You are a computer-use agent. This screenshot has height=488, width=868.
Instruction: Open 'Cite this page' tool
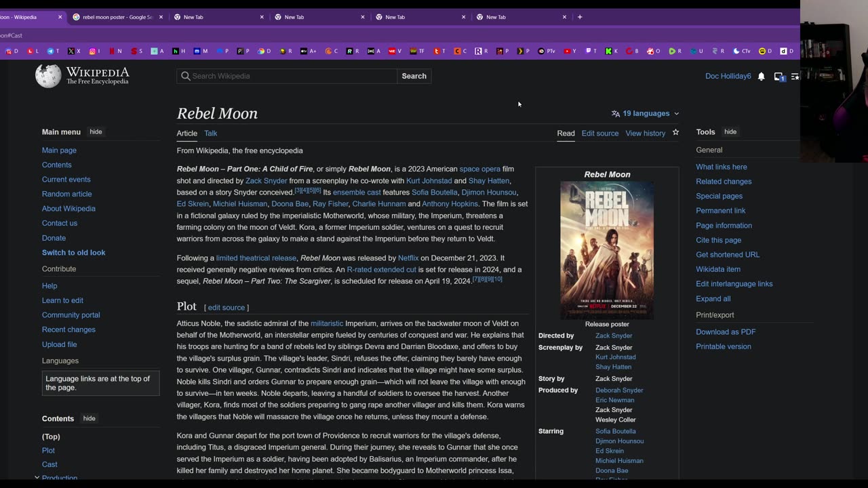tap(718, 240)
